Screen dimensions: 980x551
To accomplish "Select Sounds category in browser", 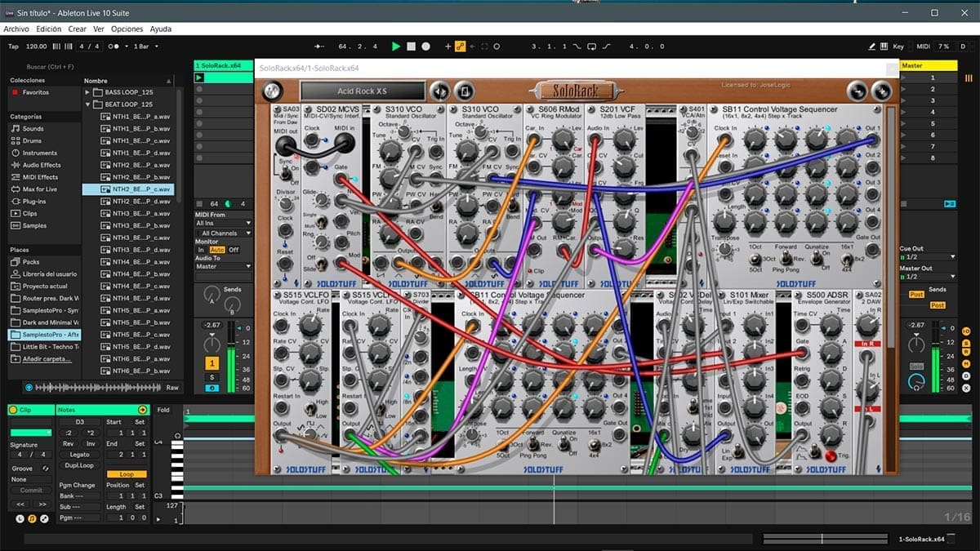I will tap(33, 128).
